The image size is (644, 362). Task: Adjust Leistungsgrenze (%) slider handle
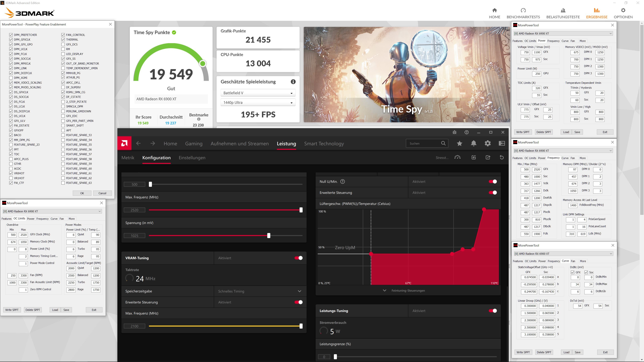pyautogui.click(x=335, y=357)
